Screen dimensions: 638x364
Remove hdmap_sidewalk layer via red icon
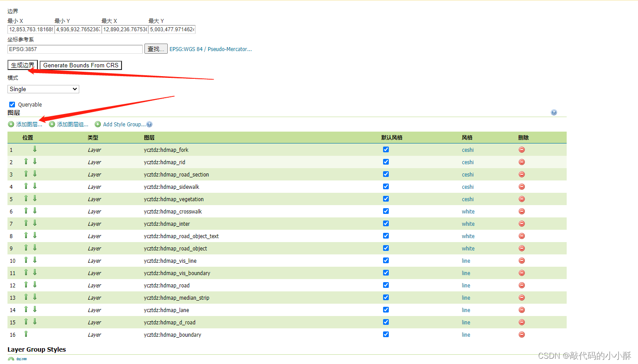tap(522, 187)
